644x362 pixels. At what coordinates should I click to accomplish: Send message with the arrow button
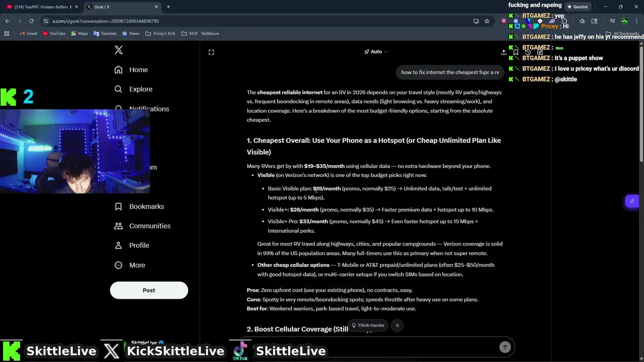click(x=505, y=347)
